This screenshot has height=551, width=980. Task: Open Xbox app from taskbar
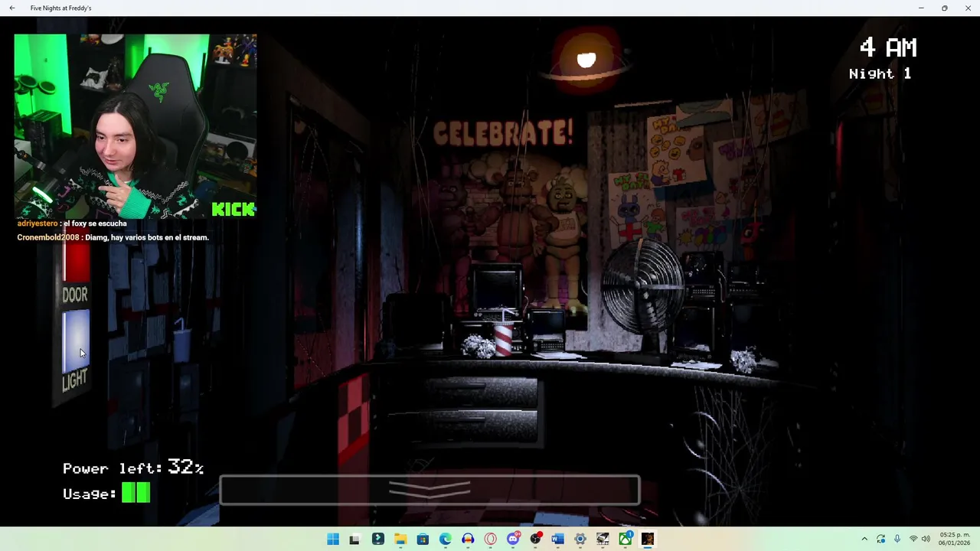tap(626, 540)
